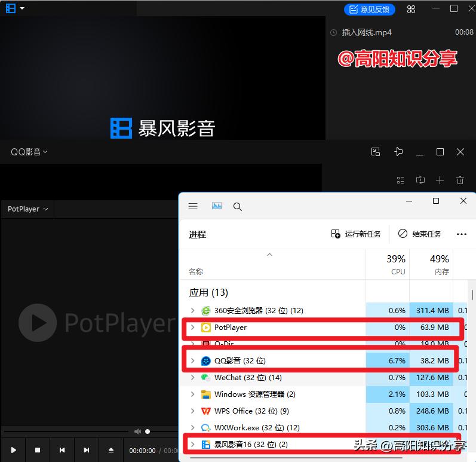Click 结束任务 in Task Manager

pos(419,234)
